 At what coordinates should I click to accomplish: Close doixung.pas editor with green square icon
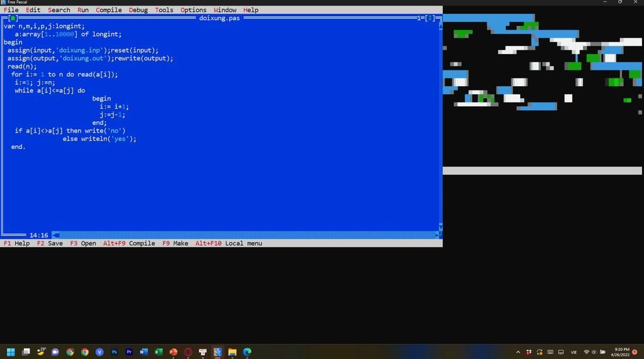pos(13,18)
